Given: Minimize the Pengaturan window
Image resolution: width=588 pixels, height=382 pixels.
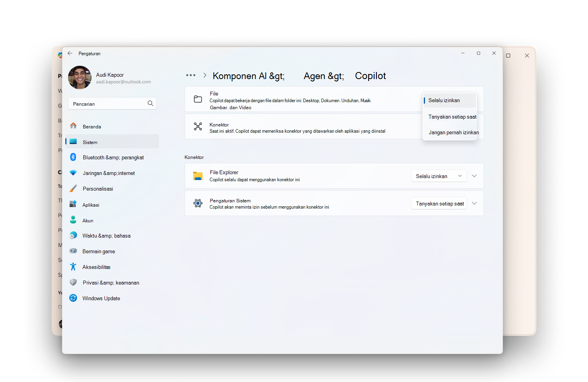Looking at the screenshot, I should [463, 53].
